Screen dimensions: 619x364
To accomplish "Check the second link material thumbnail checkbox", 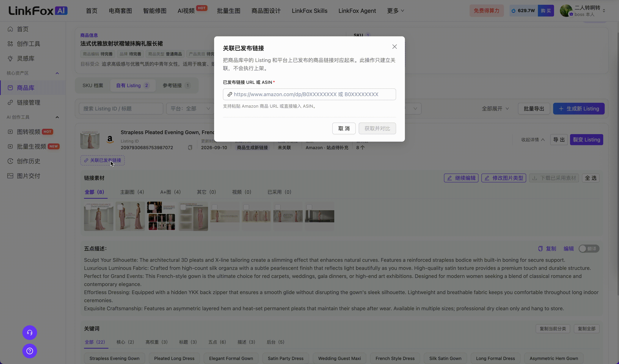I will pyautogui.click(x=120, y=207).
